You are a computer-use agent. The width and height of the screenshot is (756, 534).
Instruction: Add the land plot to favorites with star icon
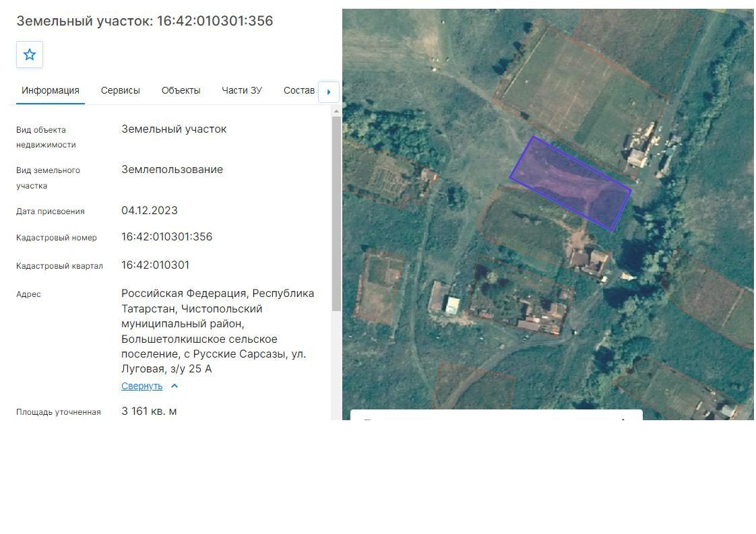click(x=30, y=55)
